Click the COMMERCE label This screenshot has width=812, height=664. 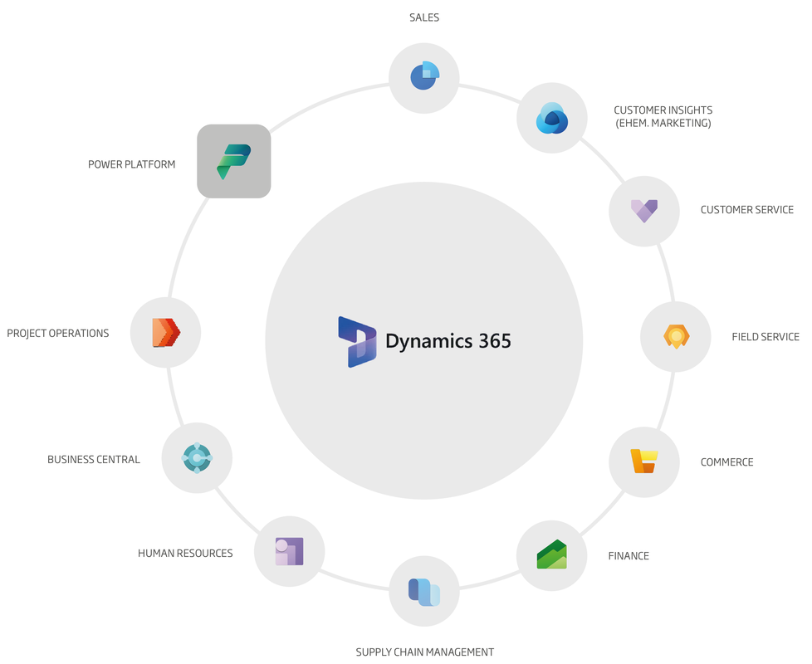coord(726,462)
